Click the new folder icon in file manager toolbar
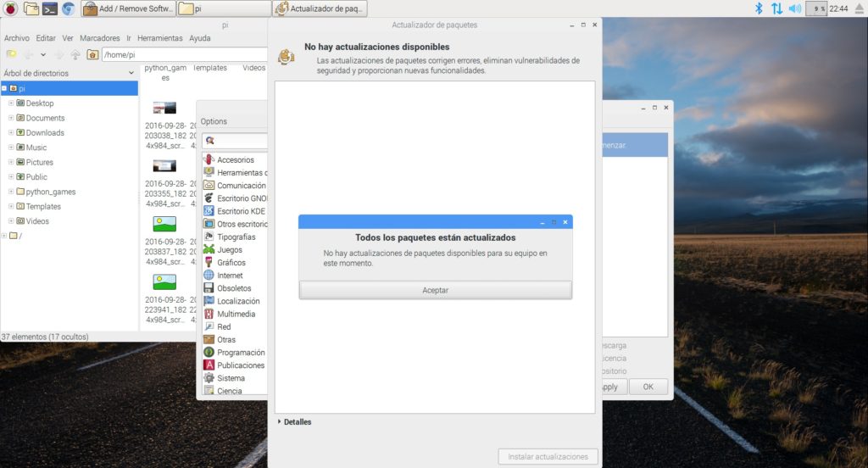Screen dimensions: 868x468 pyautogui.click(x=11, y=54)
